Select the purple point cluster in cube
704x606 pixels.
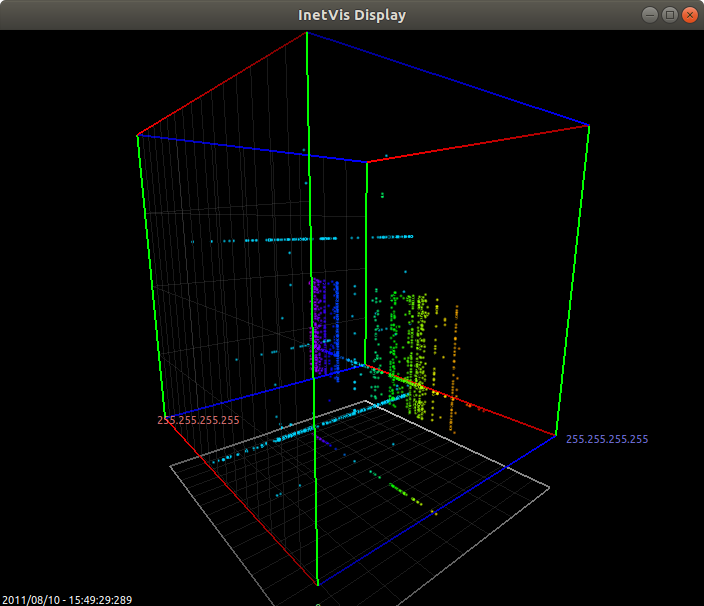coord(319,325)
